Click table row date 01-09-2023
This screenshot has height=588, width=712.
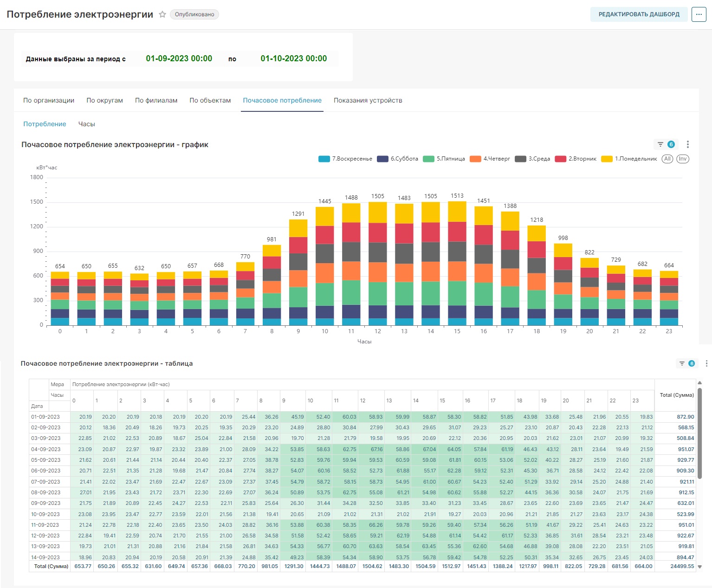tap(45, 417)
